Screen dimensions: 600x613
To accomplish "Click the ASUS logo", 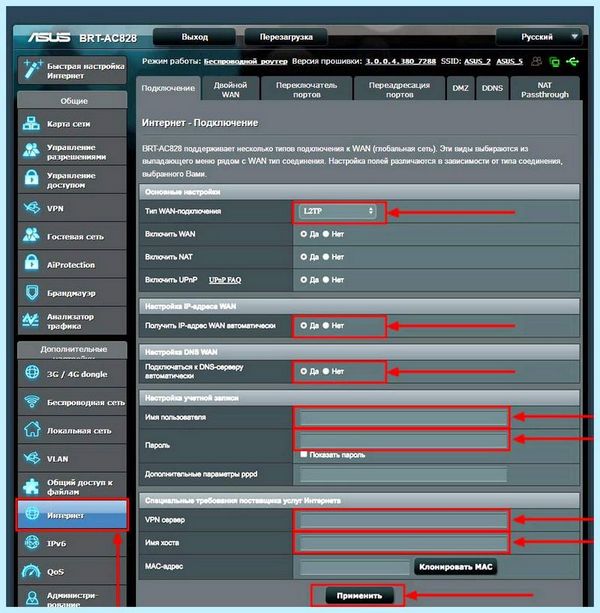I will point(49,38).
